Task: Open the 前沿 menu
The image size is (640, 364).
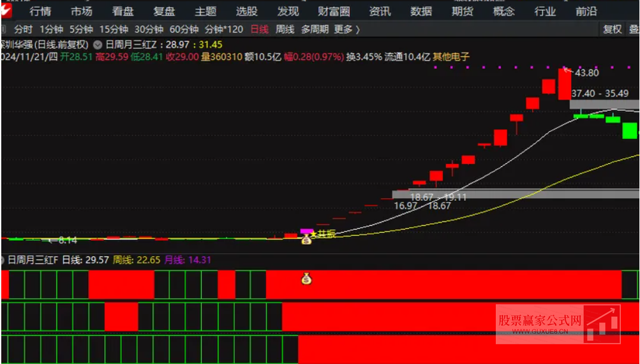Action: (x=586, y=11)
